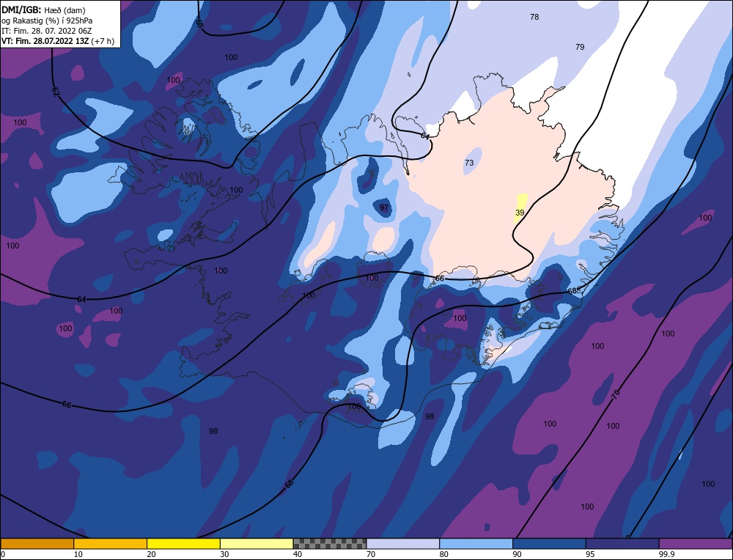The height and width of the screenshot is (560, 733).
Task: Click the lavender 70–80 legend swatch
Action: (x=403, y=543)
